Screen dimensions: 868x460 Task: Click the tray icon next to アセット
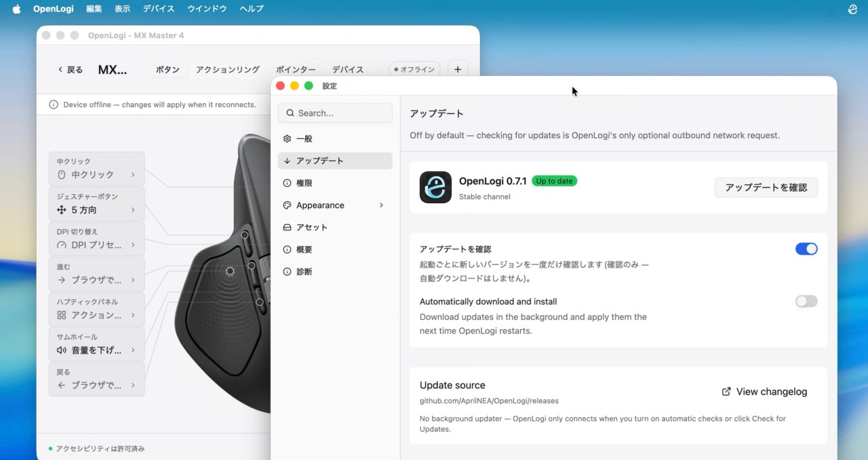click(287, 227)
